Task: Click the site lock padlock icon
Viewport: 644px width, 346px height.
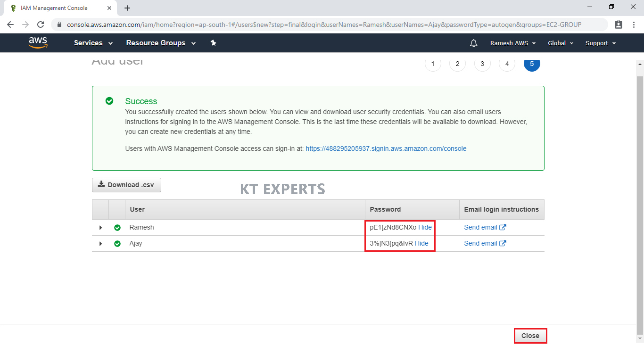Action: tap(59, 25)
